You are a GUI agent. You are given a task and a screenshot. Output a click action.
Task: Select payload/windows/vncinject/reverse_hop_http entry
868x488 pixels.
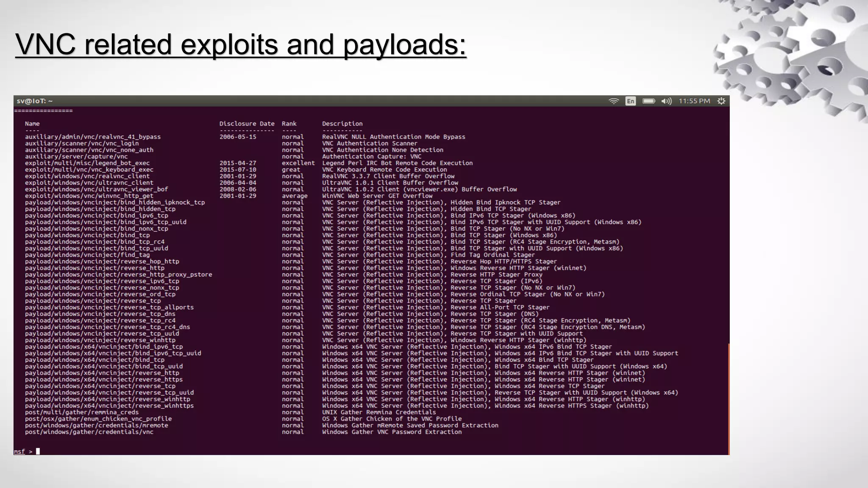[x=102, y=261]
